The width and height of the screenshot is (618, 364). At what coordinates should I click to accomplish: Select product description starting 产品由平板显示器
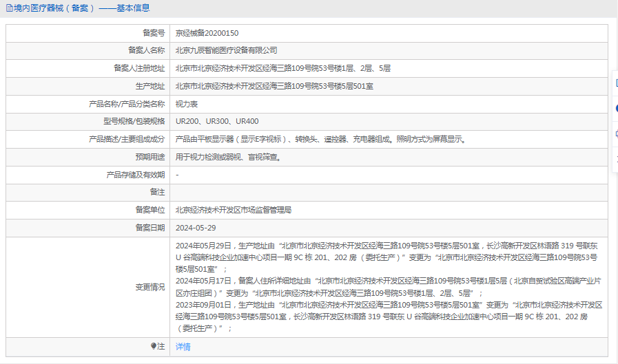322,139
